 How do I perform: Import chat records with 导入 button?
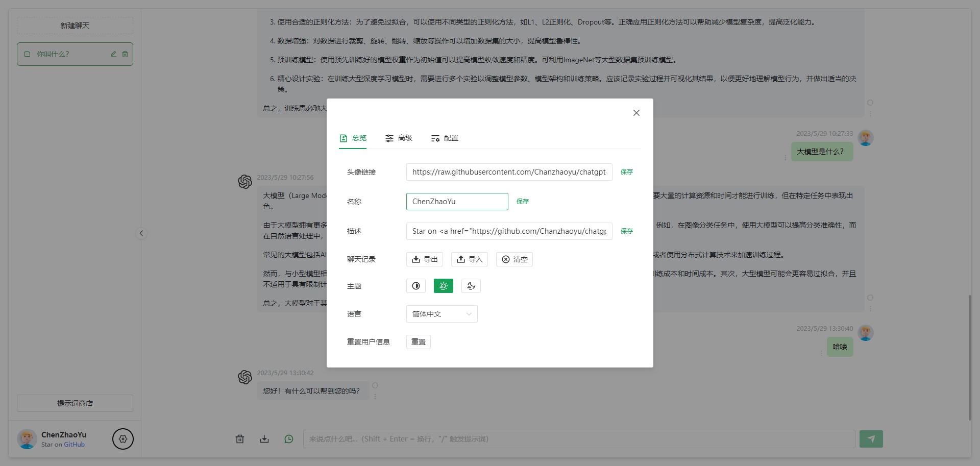coord(470,259)
